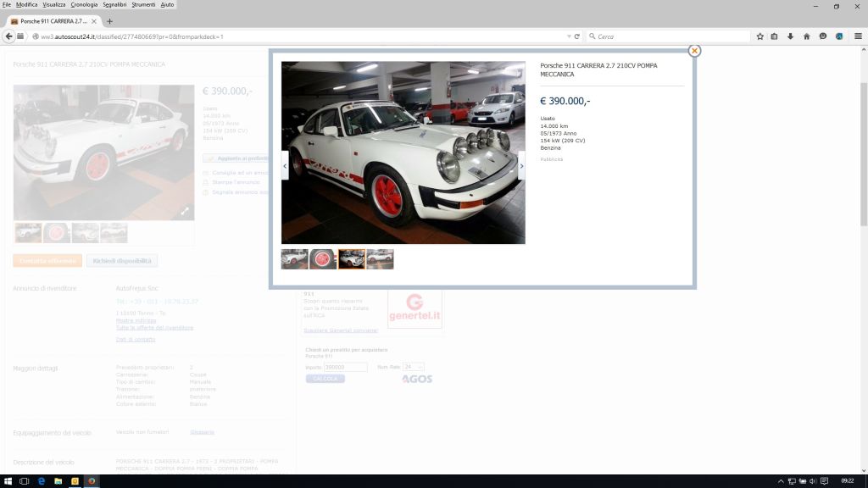868x488 pixels.
Task: Open the Windows Start menu
Action: 8,481
